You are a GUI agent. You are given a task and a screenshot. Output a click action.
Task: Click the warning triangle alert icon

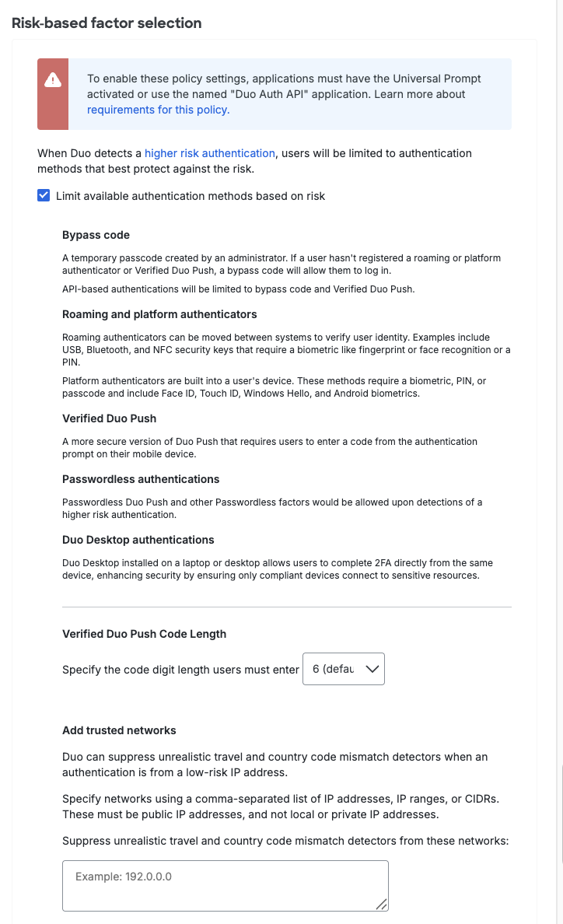[52, 80]
